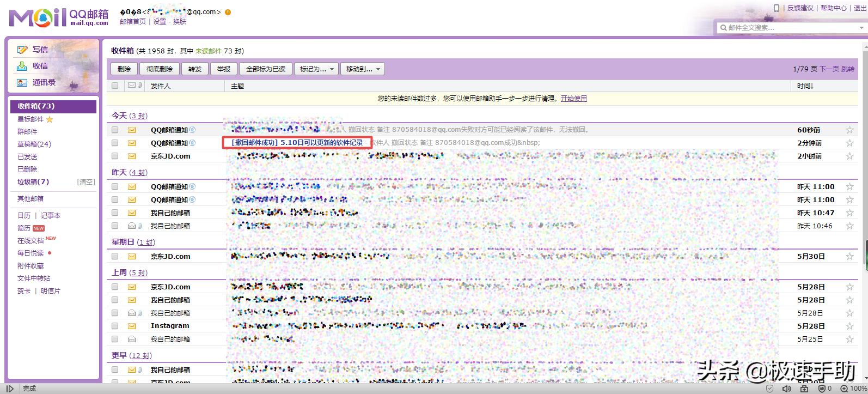Open the 草稿箱(24) folder
Screen dimensions: 868x394
pyautogui.click(x=34, y=144)
